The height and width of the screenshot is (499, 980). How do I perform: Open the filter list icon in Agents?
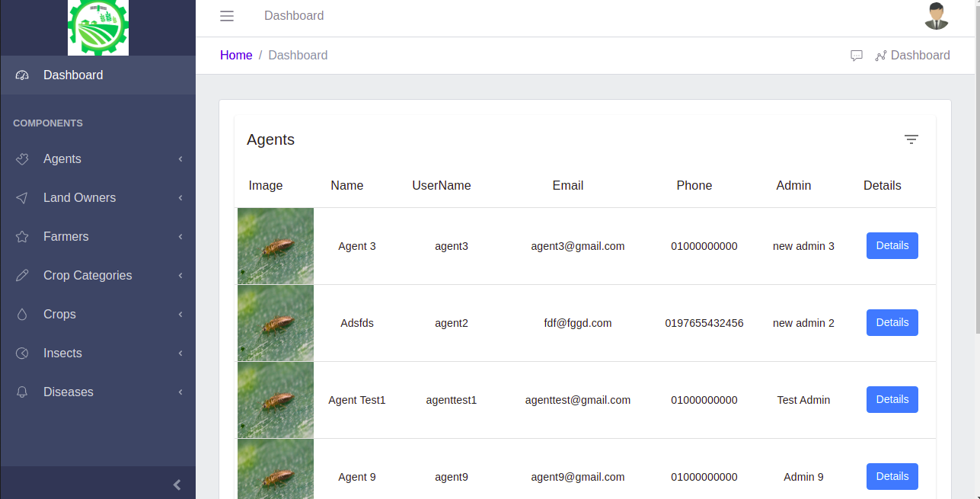click(911, 139)
